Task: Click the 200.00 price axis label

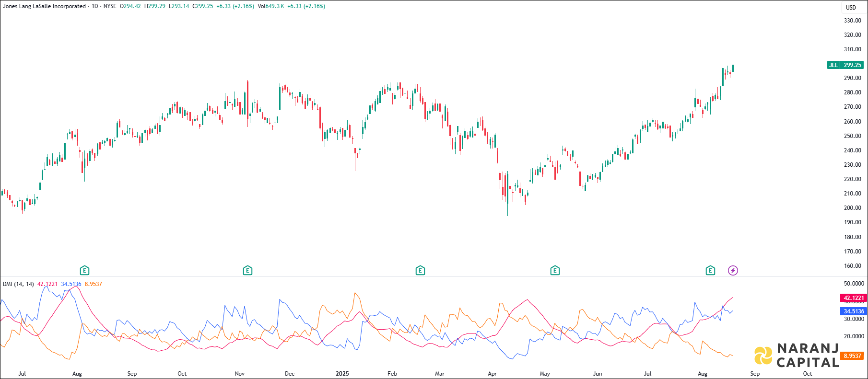Action: point(852,208)
